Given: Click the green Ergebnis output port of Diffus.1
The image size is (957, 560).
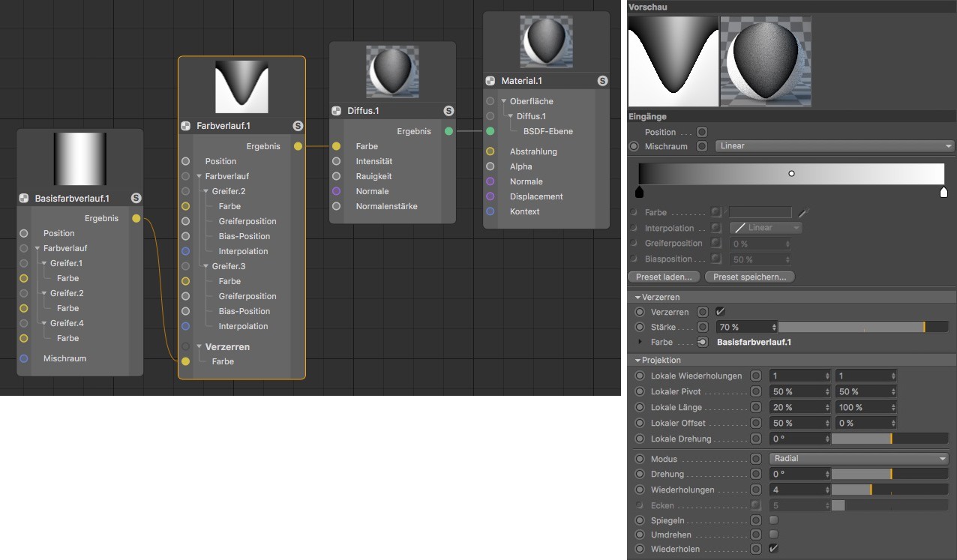Looking at the screenshot, I should point(448,131).
